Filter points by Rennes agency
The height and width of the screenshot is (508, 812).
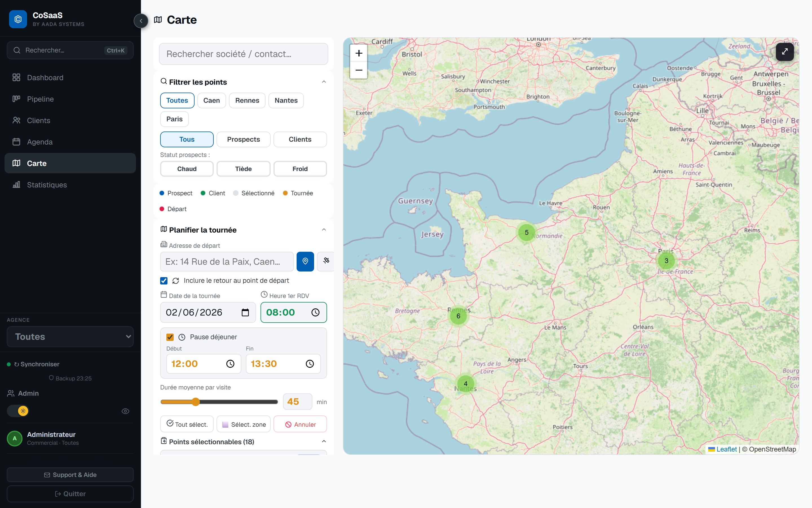(247, 100)
